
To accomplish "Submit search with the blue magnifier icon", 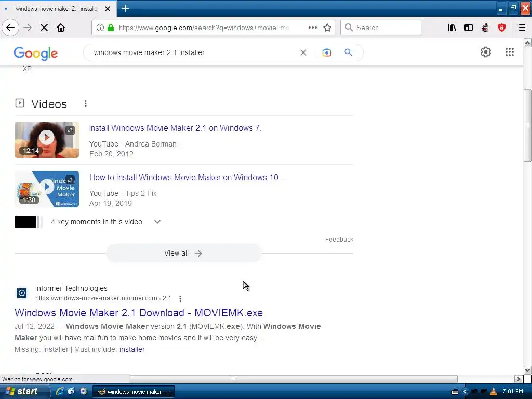I will (349, 52).
